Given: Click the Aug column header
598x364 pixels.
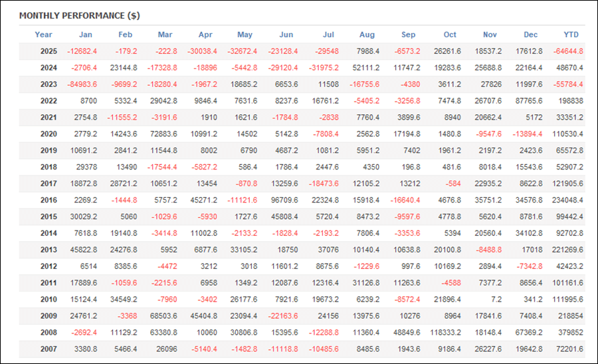Looking at the screenshot, I should (367, 35).
